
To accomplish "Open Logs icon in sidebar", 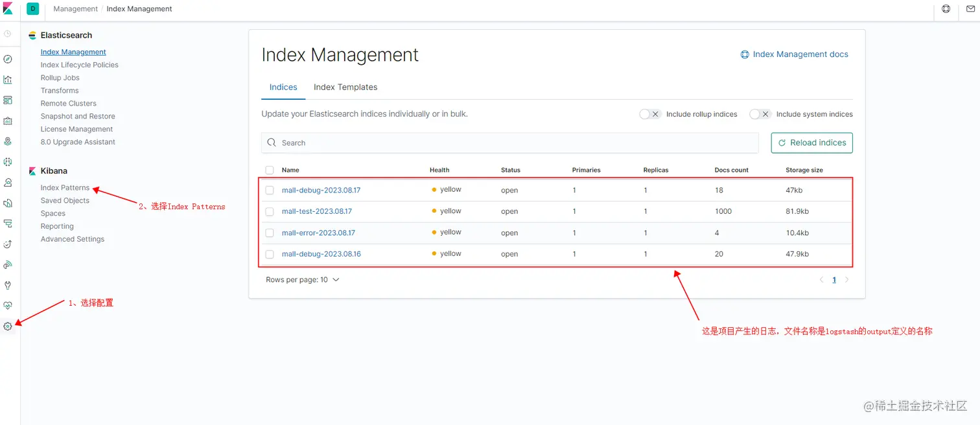I will (8, 203).
